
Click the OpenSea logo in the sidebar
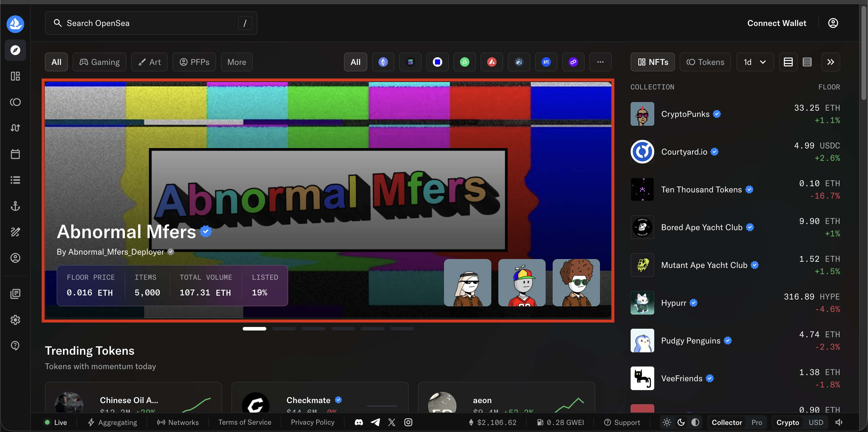[15, 24]
